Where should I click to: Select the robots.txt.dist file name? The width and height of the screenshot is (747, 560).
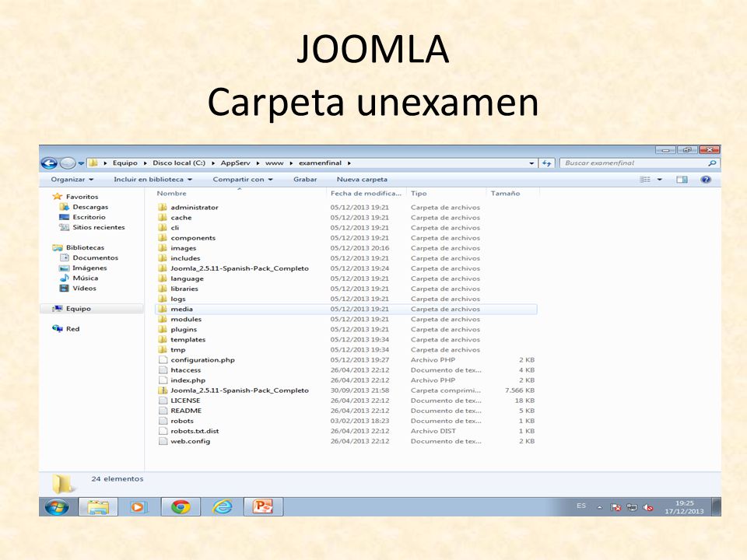click(195, 431)
